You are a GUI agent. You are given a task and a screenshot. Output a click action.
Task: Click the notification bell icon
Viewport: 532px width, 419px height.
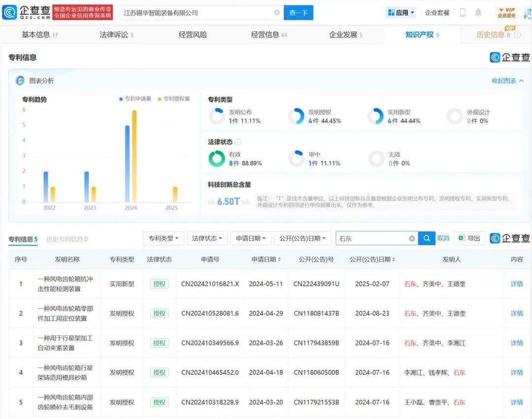479,13
